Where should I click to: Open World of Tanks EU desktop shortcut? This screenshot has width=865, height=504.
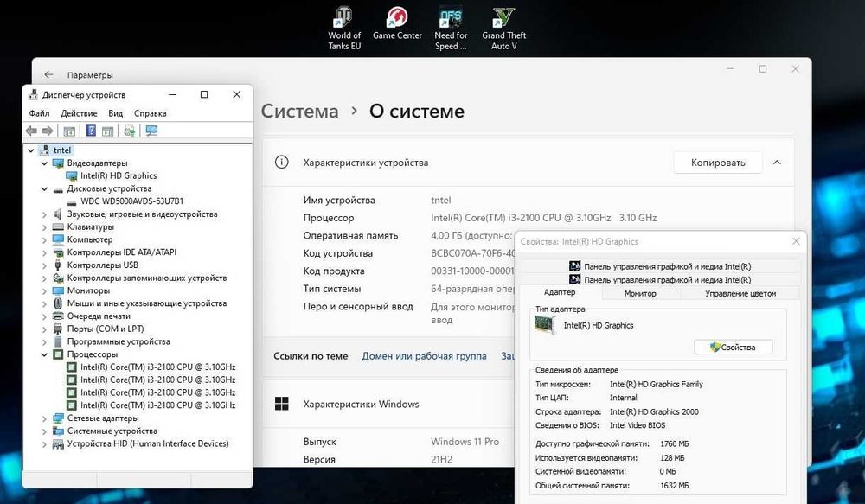[344, 29]
